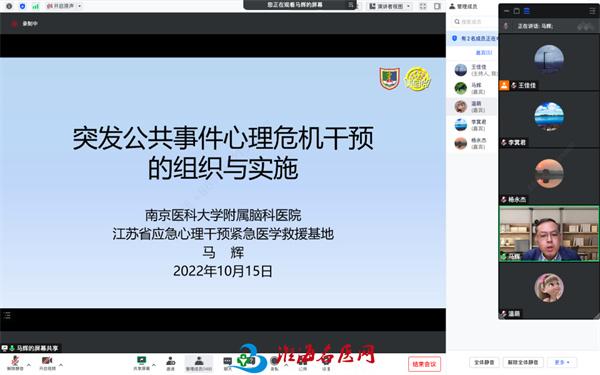This screenshot has height=375, width=600.
Task: Click the unmute microphone icon
Action: click(15, 361)
